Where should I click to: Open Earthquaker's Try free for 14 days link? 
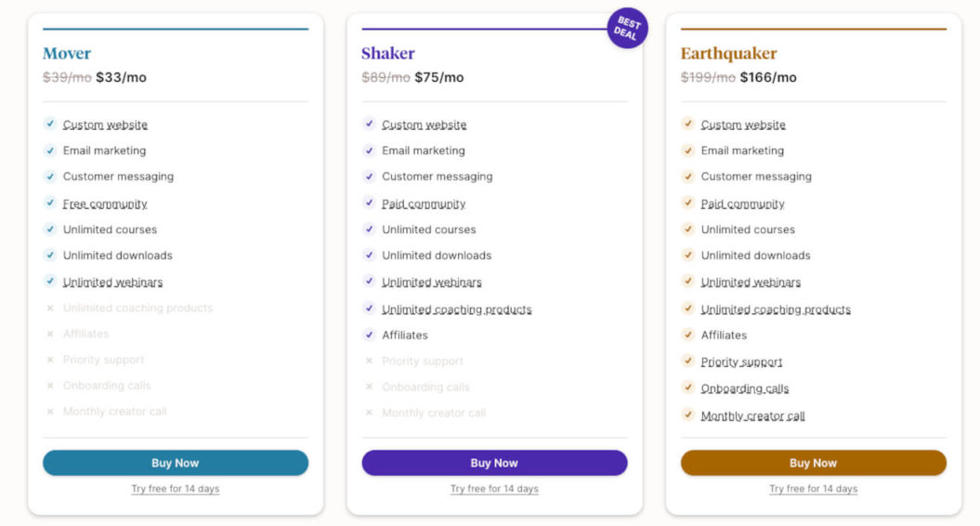[x=813, y=489]
